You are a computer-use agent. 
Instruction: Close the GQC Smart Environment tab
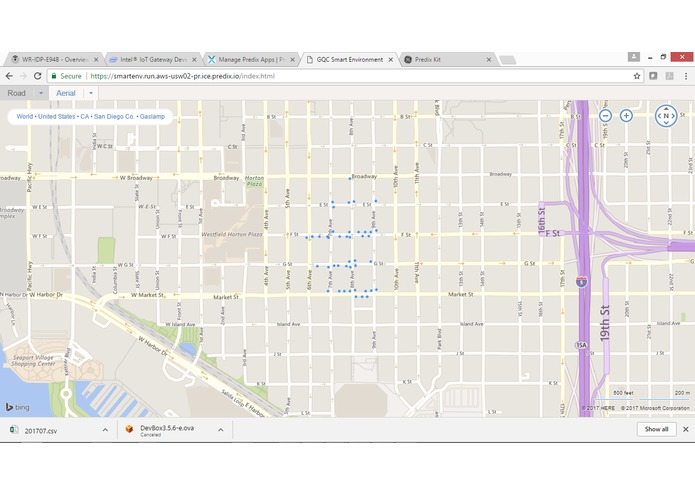click(x=390, y=59)
